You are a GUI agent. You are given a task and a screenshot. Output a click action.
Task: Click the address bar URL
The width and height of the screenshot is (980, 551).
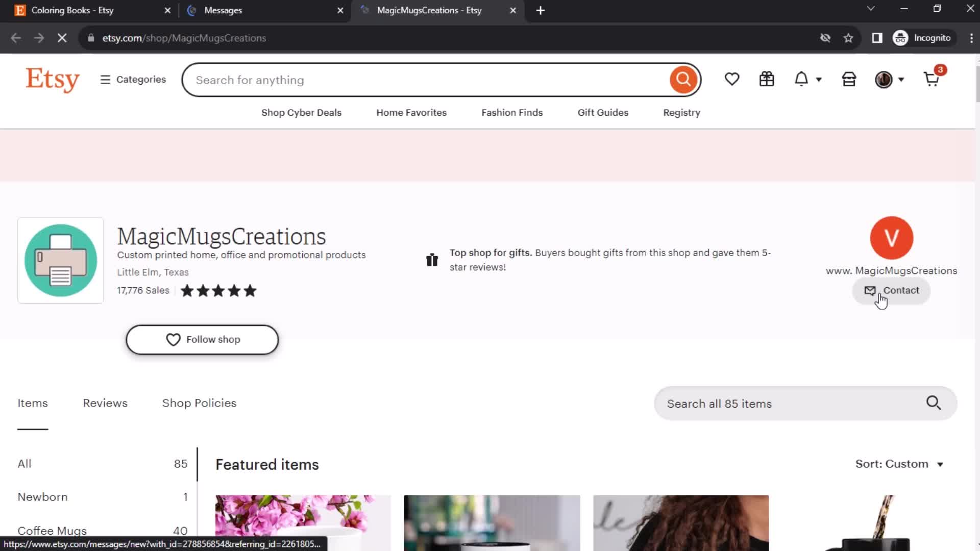click(184, 38)
